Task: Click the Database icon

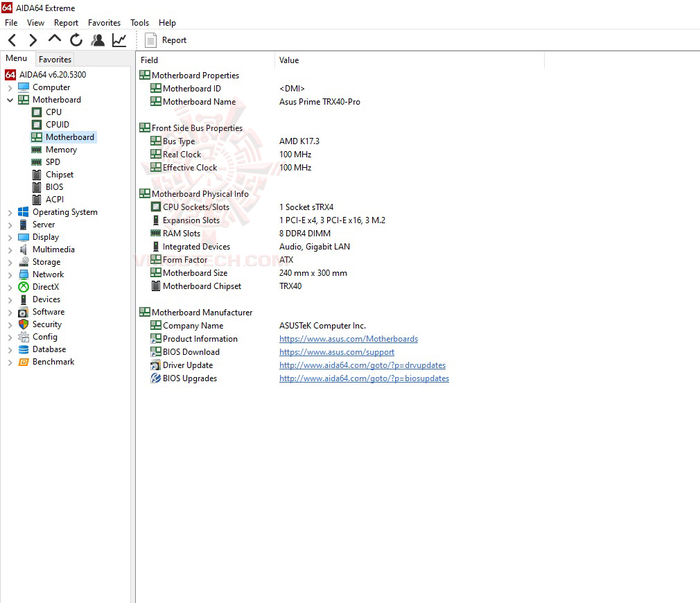Action: coord(23,349)
